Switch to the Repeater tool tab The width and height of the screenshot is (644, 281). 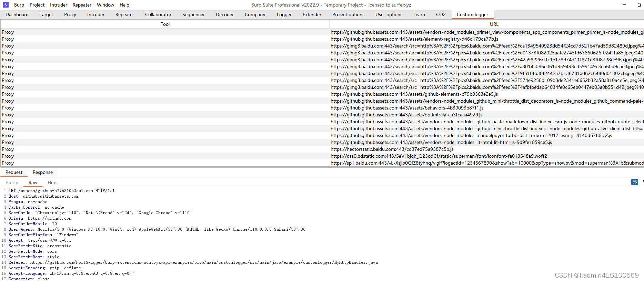coord(125,14)
